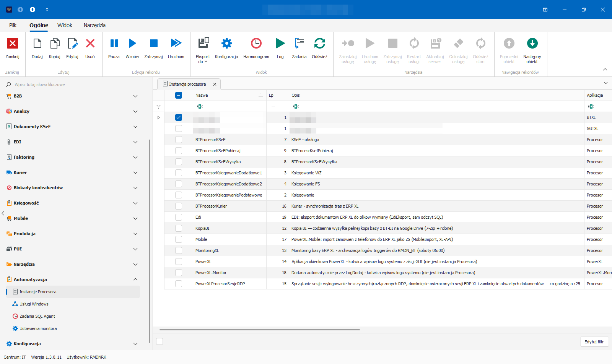Click the red Usuń delete icon
Viewport: 612px width, 364px height.
pyautogui.click(x=90, y=43)
